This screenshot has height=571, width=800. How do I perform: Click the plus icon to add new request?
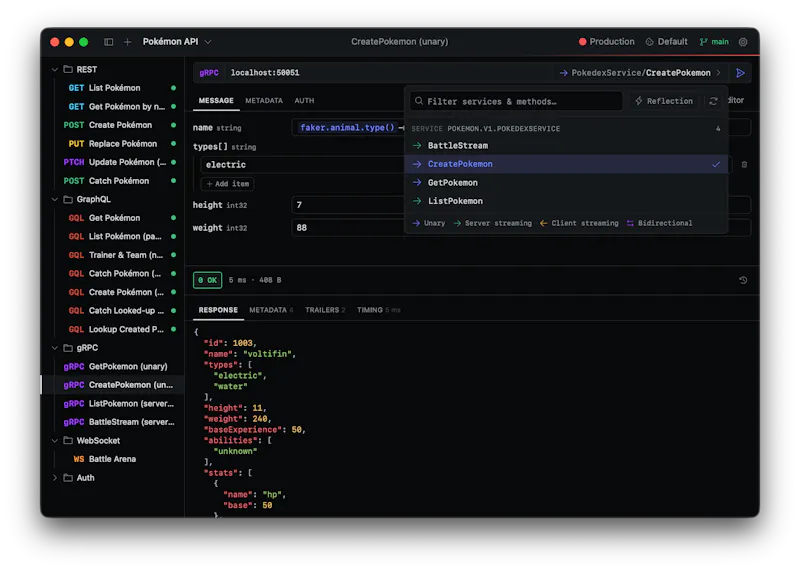[128, 42]
